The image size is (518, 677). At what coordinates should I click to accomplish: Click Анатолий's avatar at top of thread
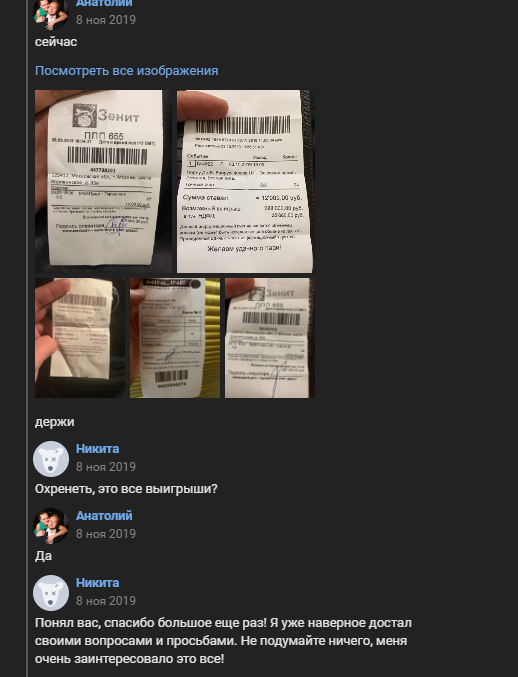click(x=51, y=13)
